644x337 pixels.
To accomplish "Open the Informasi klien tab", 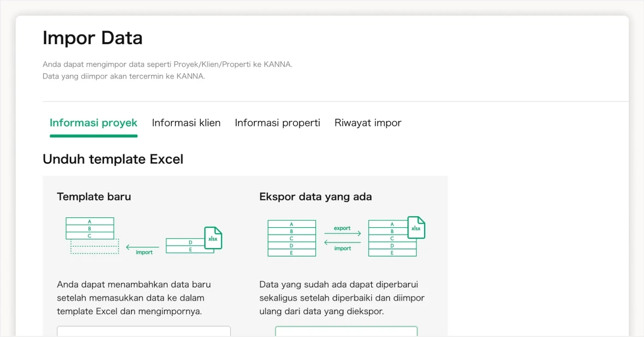I will pyautogui.click(x=186, y=123).
